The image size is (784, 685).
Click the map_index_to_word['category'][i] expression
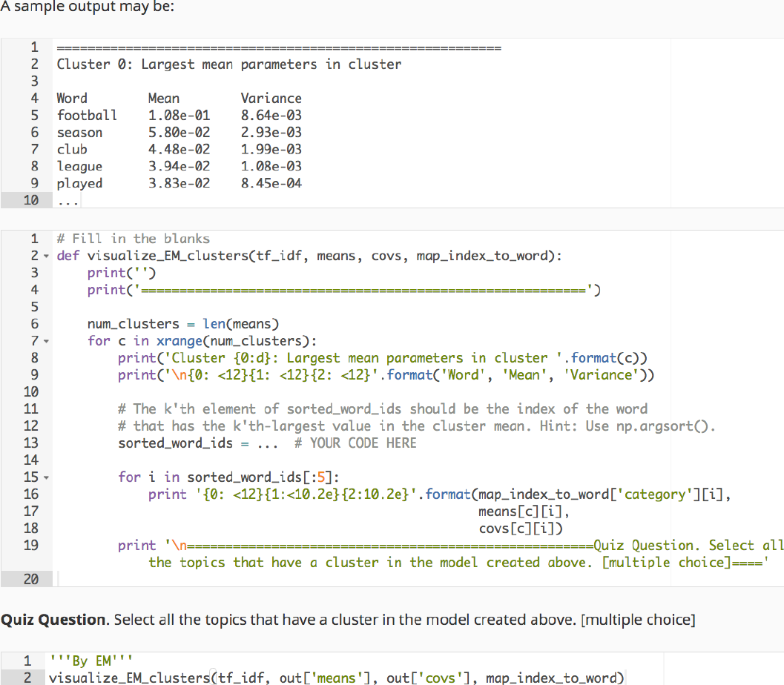pyautogui.click(x=601, y=494)
